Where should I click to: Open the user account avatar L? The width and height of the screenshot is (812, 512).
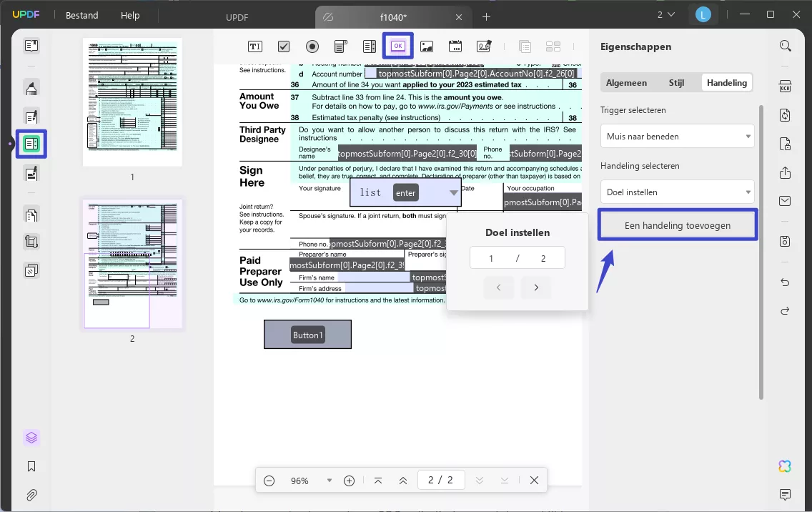(x=703, y=15)
